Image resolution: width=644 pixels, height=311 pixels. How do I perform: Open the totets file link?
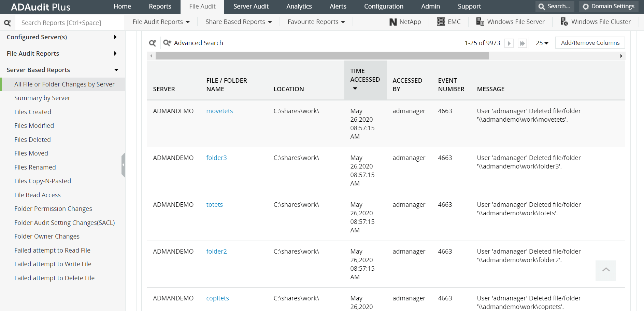point(214,205)
